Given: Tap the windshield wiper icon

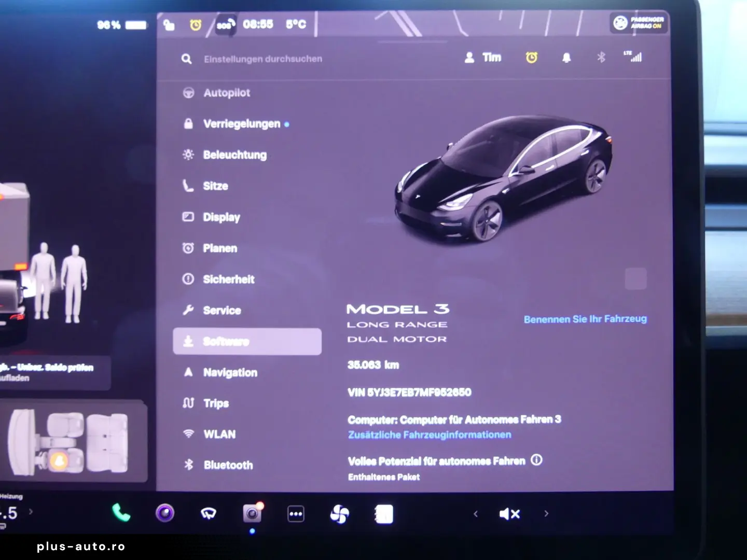Looking at the screenshot, I should pos(209,514).
